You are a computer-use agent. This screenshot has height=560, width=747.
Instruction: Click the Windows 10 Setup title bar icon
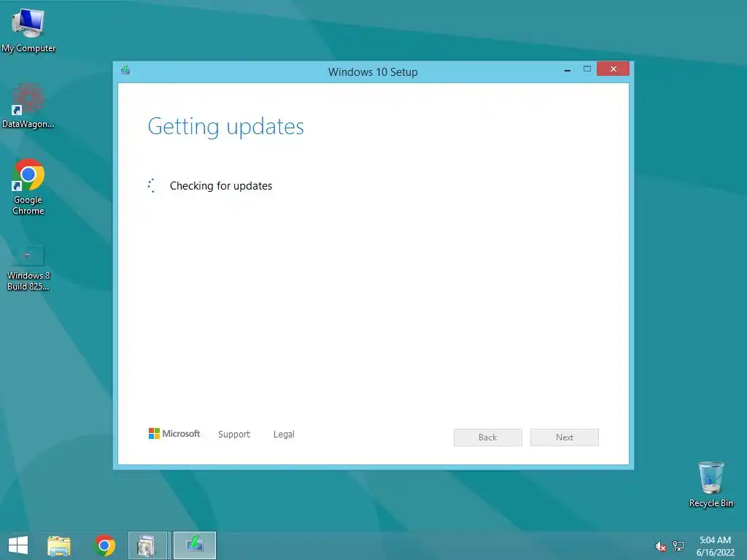[125, 71]
